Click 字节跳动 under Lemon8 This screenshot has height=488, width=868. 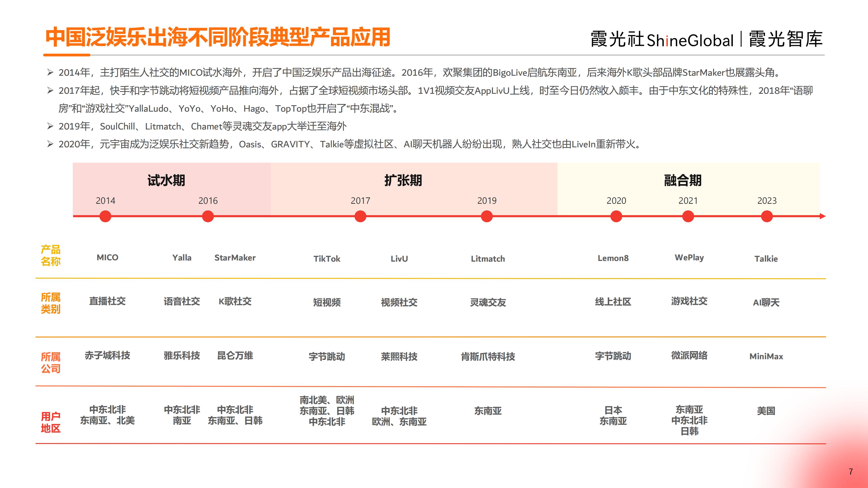click(613, 356)
